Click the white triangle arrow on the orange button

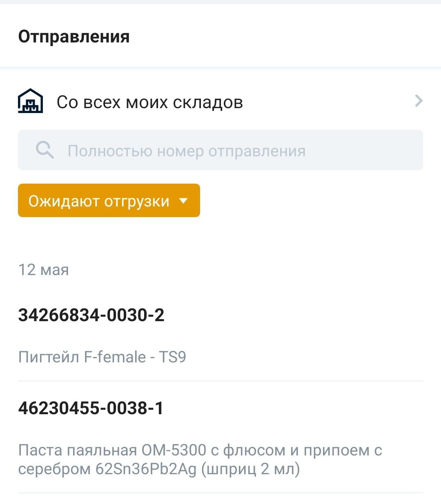point(183,200)
